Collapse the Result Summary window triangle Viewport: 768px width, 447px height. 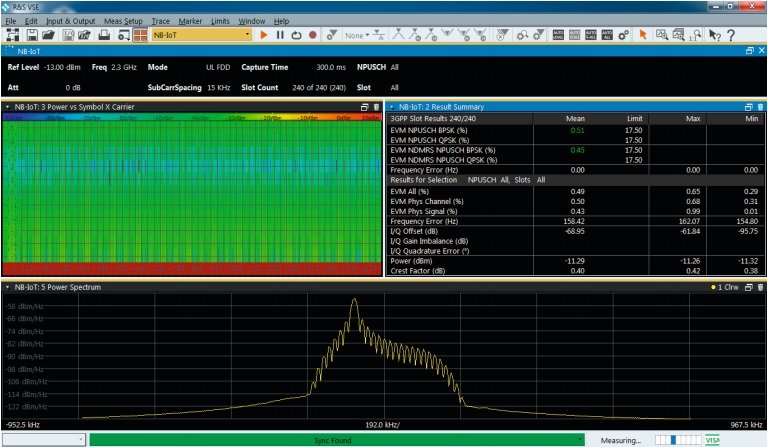coord(392,107)
